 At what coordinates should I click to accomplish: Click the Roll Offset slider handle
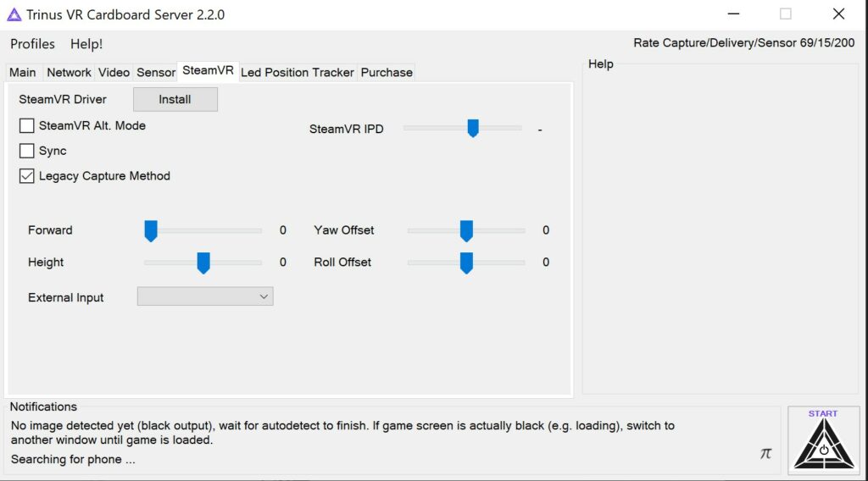tap(466, 263)
